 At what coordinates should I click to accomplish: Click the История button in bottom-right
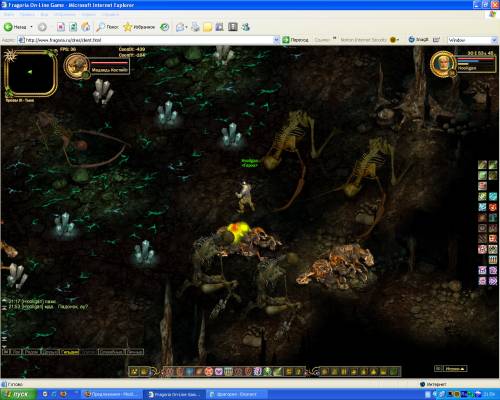[455, 369]
